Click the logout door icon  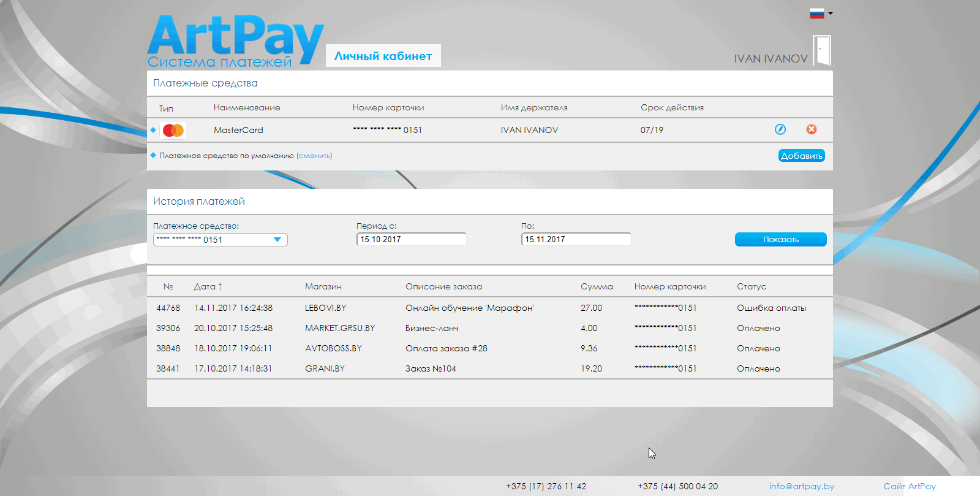(x=822, y=50)
